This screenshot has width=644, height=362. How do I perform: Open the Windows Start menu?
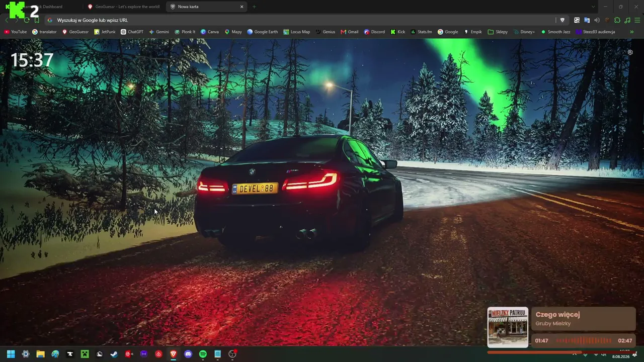pyautogui.click(x=11, y=354)
